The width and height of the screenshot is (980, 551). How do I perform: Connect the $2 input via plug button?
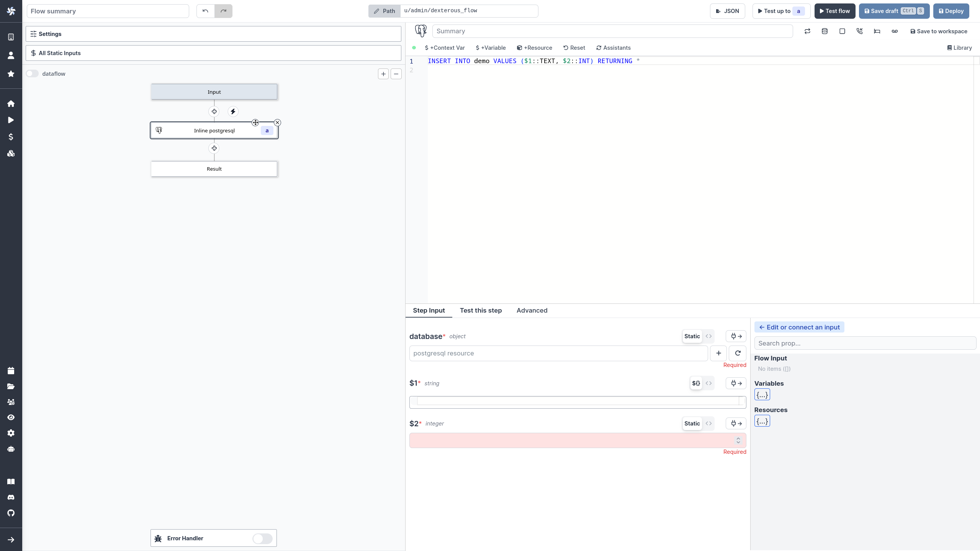(736, 424)
